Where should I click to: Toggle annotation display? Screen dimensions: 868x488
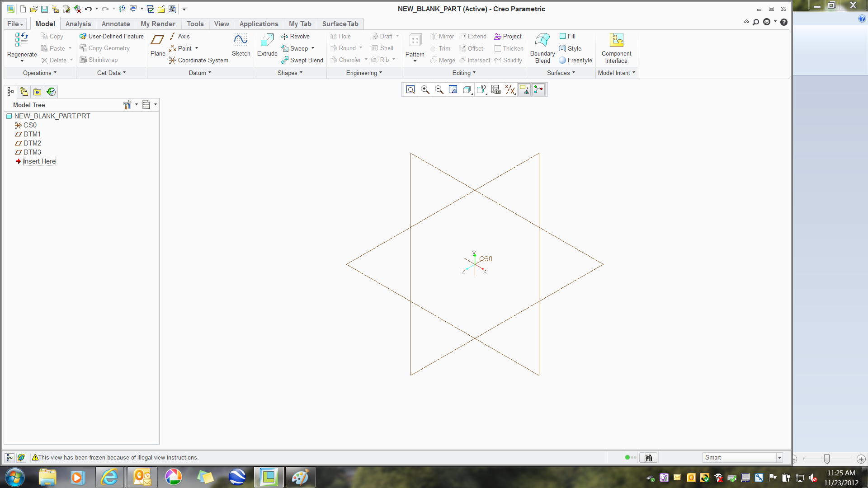point(524,90)
